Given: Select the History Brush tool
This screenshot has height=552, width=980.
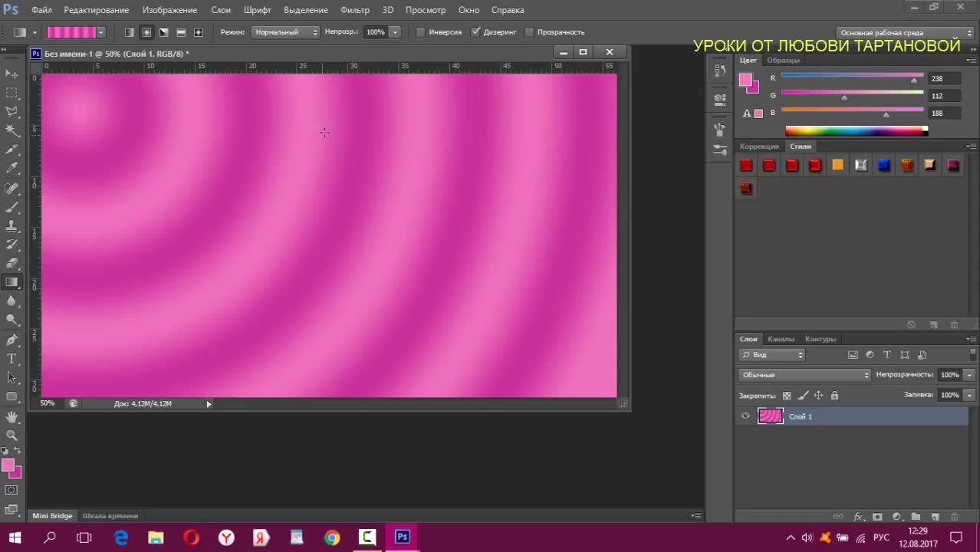Looking at the screenshot, I should 12,245.
